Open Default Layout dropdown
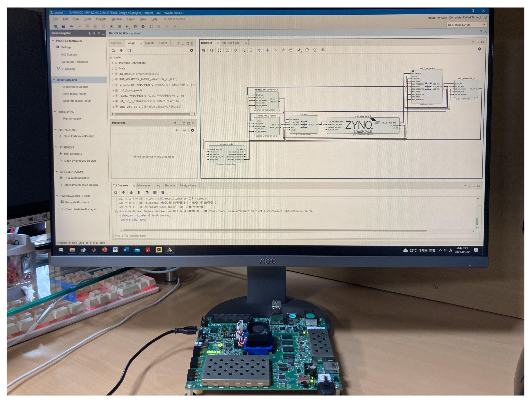Viewport: 532px width, 403px height. coord(467,25)
